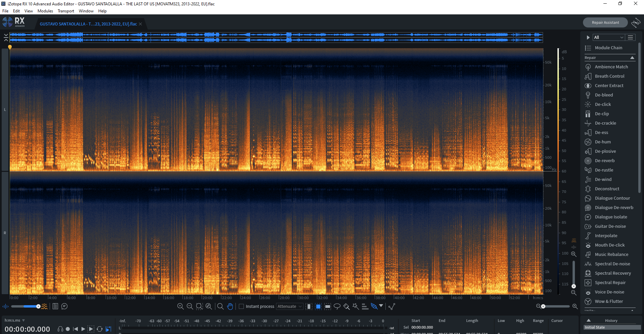The width and height of the screenshot is (644, 334).
Task: Open the De-click module
Action: click(602, 104)
